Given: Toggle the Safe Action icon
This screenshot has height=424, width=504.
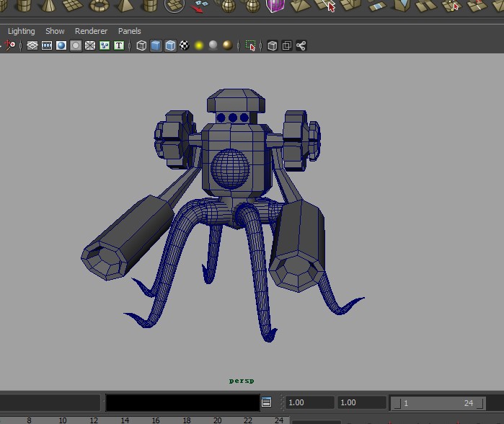Looking at the screenshot, I should click(105, 45).
